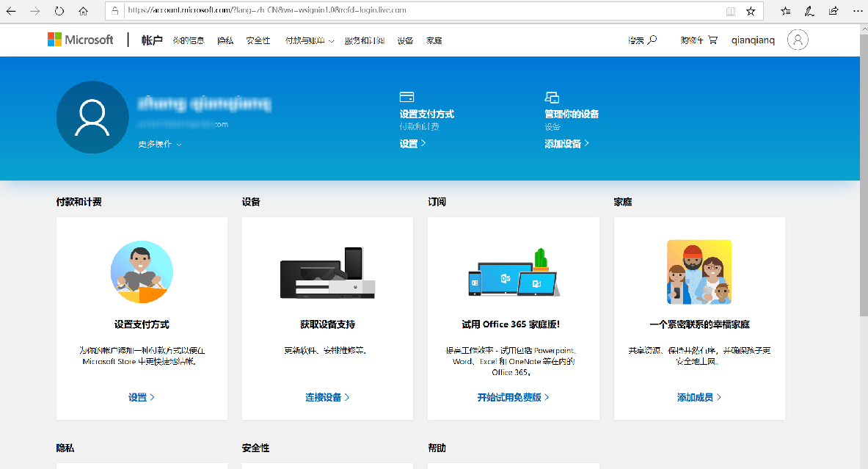Click the family illustration image
This screenshot has width=868, height=469.
[699, 272]
